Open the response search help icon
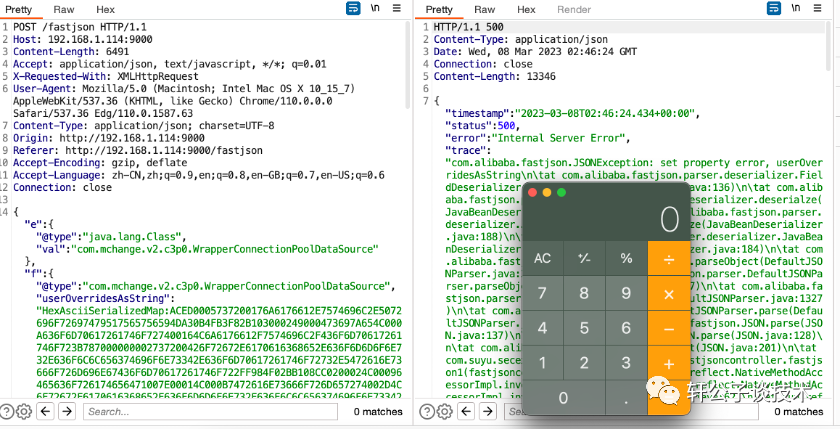 tap(427, 411)
